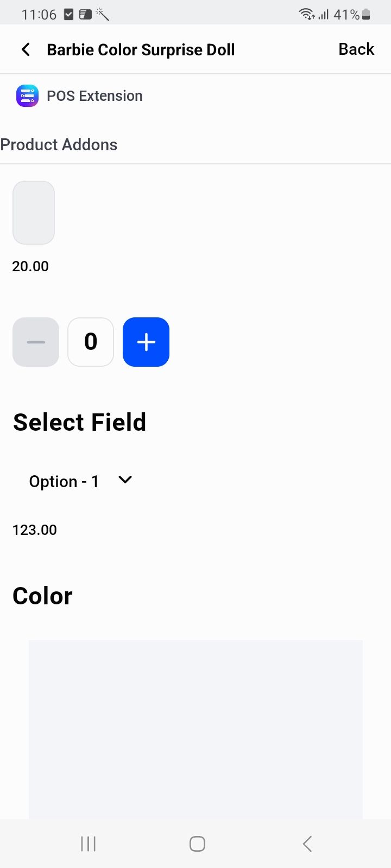This screenshot has width=391, height=868.
Task: Tap the 20.00 addon price
Action: (30, 266)
